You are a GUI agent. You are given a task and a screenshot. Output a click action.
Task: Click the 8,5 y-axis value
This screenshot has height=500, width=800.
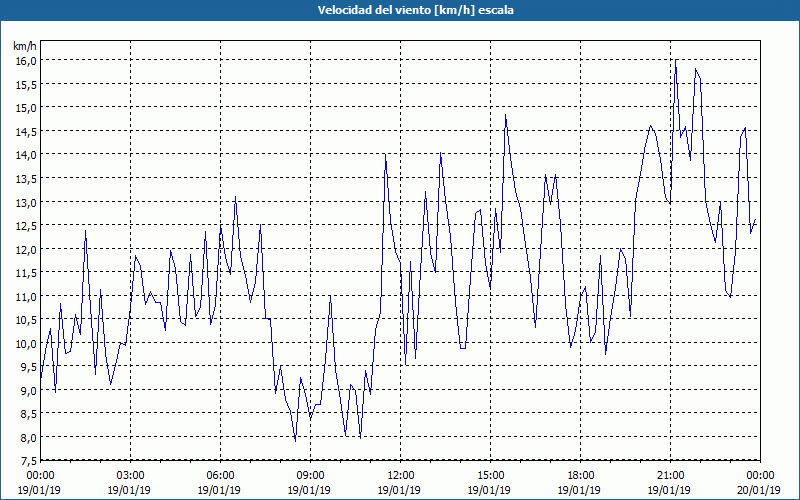coord(29,414)
